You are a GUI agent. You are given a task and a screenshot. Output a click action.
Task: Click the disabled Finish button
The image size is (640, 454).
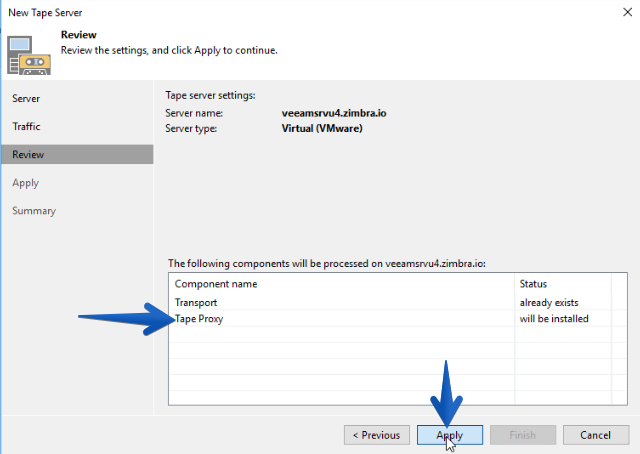(523, 435)
